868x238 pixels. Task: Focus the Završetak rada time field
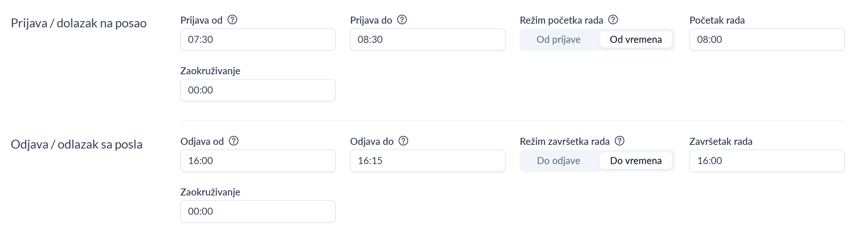click(x=767, y=161)
